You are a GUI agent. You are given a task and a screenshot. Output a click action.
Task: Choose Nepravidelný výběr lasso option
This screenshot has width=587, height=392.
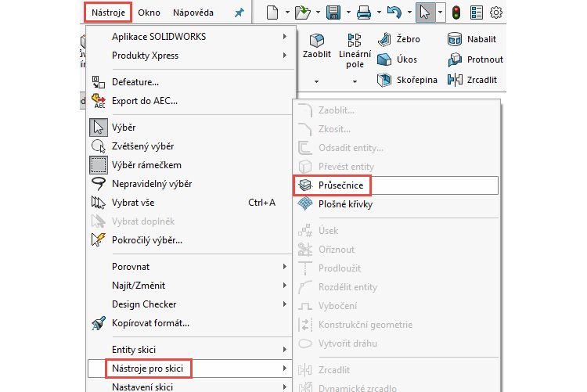pos(190,183)
